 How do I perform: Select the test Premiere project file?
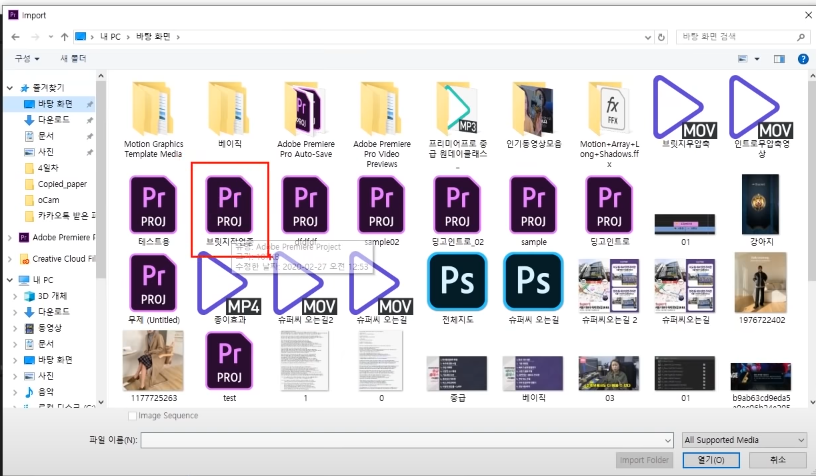(x=230, y=367)
